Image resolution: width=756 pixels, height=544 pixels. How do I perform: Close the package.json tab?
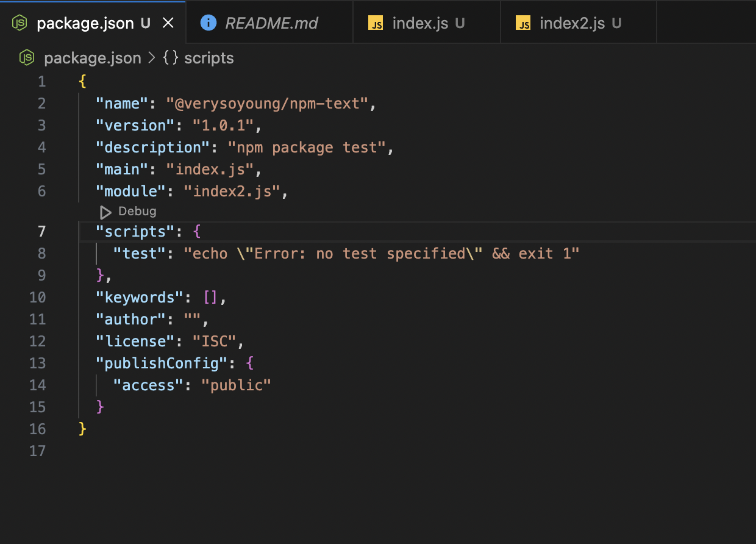tap(168, 23)
